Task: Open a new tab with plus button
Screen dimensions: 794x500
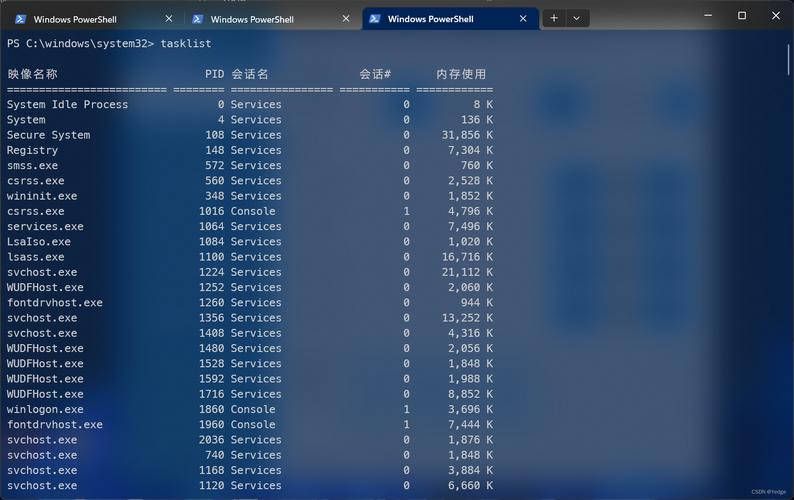Action: click(554, 18)
